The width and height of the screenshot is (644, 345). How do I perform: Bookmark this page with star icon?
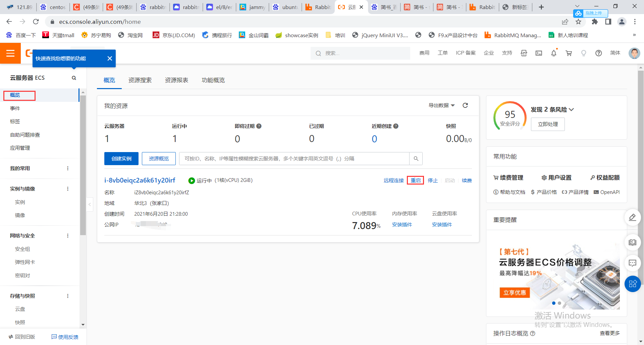[x=578, y=22]
